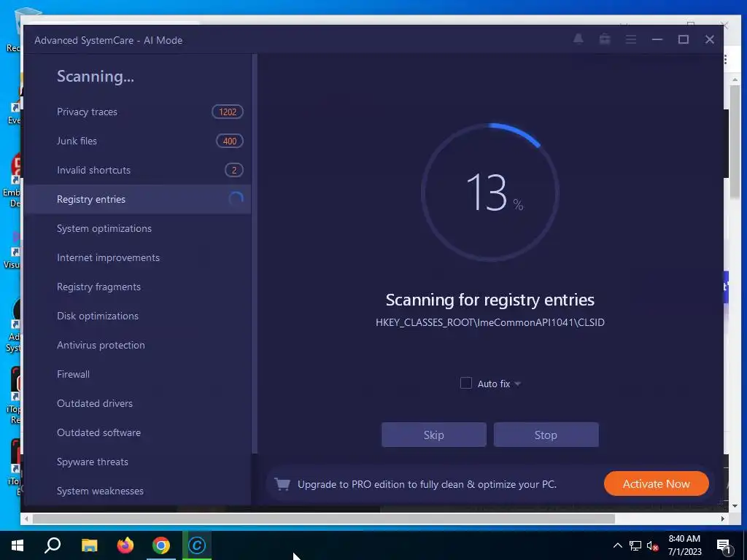The image size is (747, 560).
Task: Open the Windows notification center
Action: [724, 546]
